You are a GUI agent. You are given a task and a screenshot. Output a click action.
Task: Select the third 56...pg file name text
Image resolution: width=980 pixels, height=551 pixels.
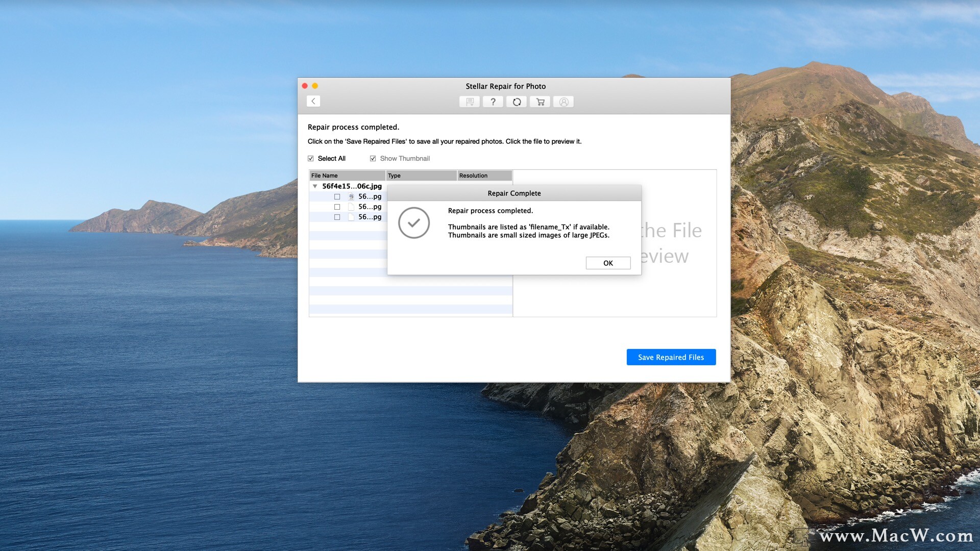[370, 217]
